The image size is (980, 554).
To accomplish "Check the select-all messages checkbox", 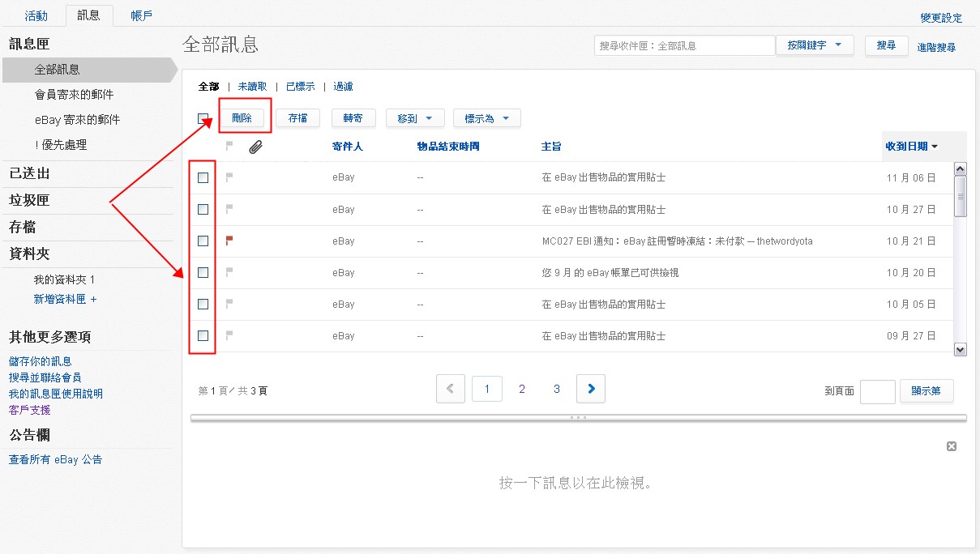I will [203, 117].
